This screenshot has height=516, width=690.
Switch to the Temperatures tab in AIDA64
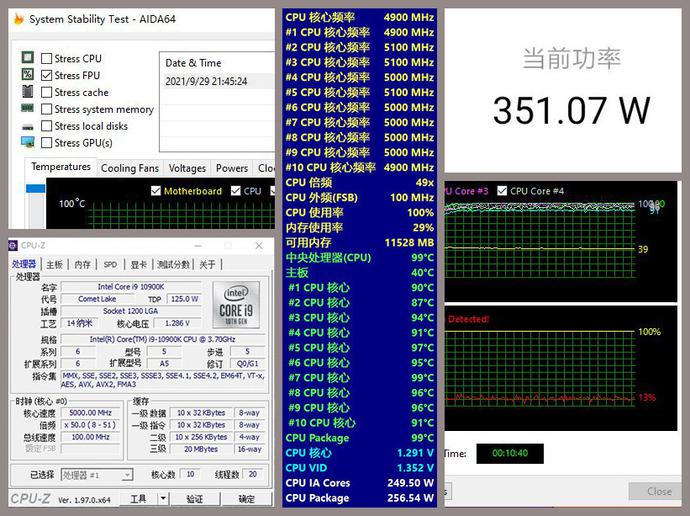(x=61, y=167)
